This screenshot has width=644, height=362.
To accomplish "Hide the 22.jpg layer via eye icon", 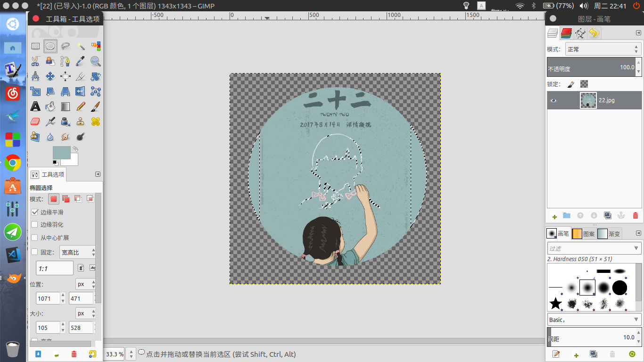I will (x=553, y=100).
